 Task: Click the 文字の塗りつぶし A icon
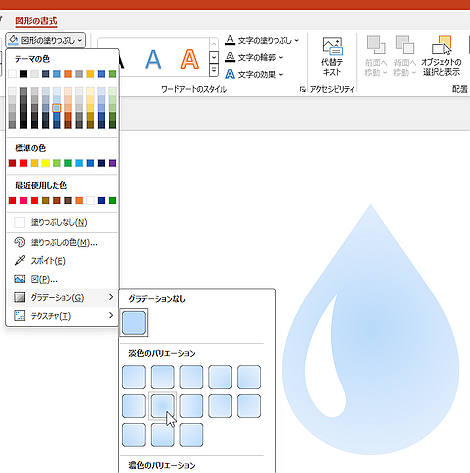click(x=230, y=40)
